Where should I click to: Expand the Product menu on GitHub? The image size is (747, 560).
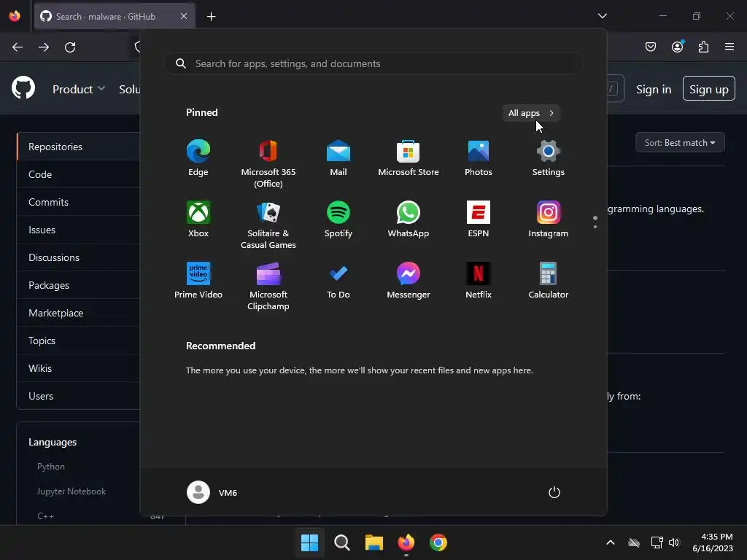79,89
